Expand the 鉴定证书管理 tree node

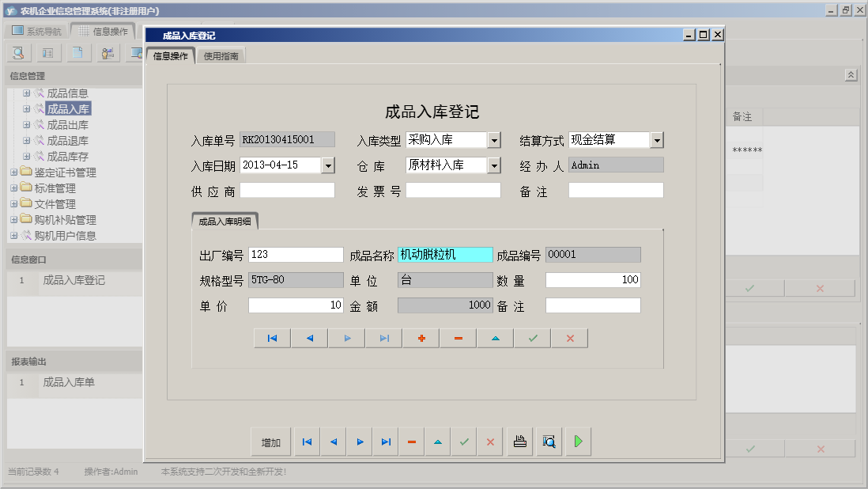[14, 172]
